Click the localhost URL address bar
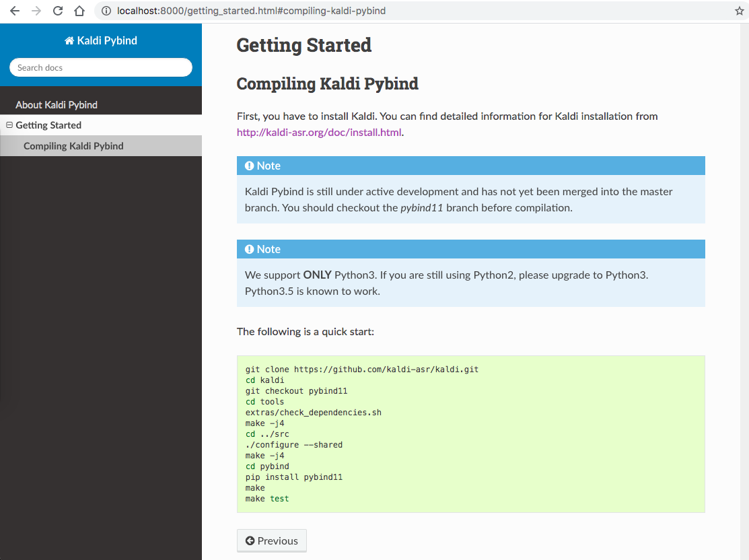Viewport: 749px width, 560px height. pyautogui.click(x=251, y=11)
